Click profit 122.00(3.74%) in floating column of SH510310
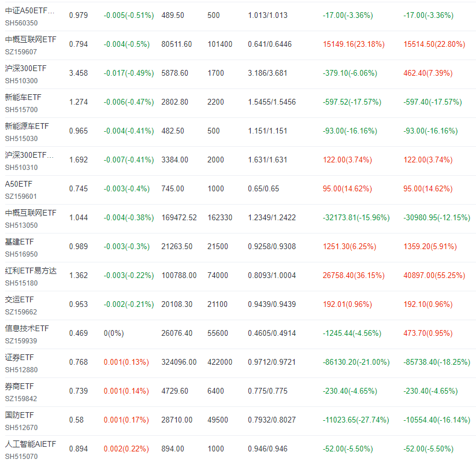The height and width of the screenshot is (463, 476). (347, 160)
